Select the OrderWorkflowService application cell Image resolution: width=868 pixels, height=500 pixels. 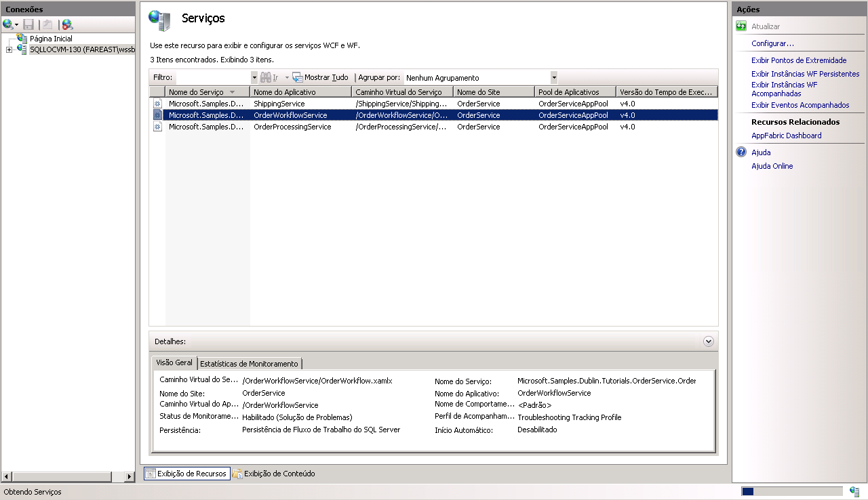click(290, 115)
